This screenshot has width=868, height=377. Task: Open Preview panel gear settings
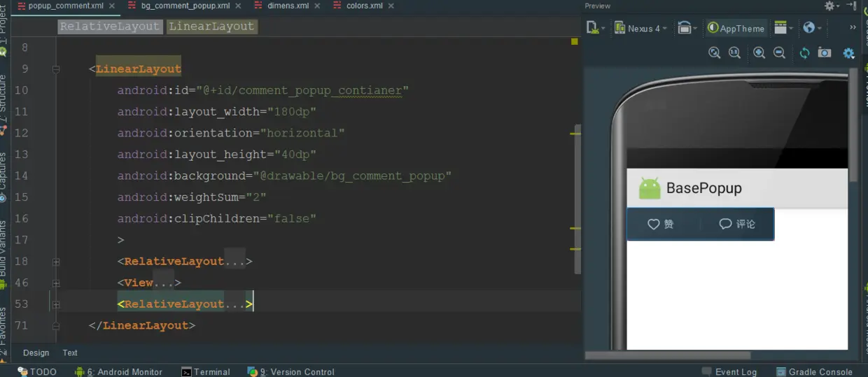(832, 6)
